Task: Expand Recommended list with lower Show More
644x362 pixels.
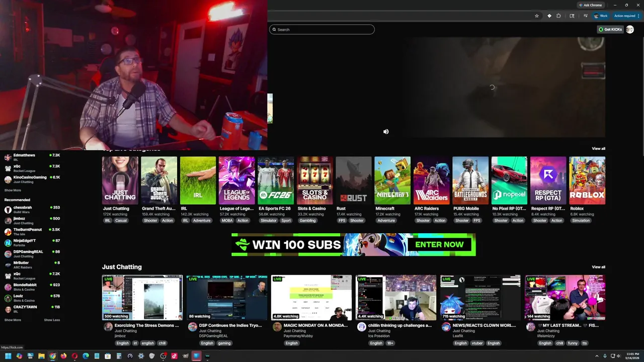Action: tap(13, 320)
